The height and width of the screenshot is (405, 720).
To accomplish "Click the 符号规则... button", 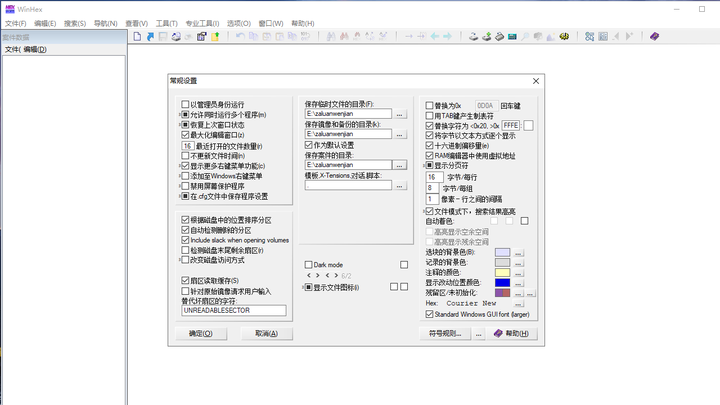I will point(445,333).
